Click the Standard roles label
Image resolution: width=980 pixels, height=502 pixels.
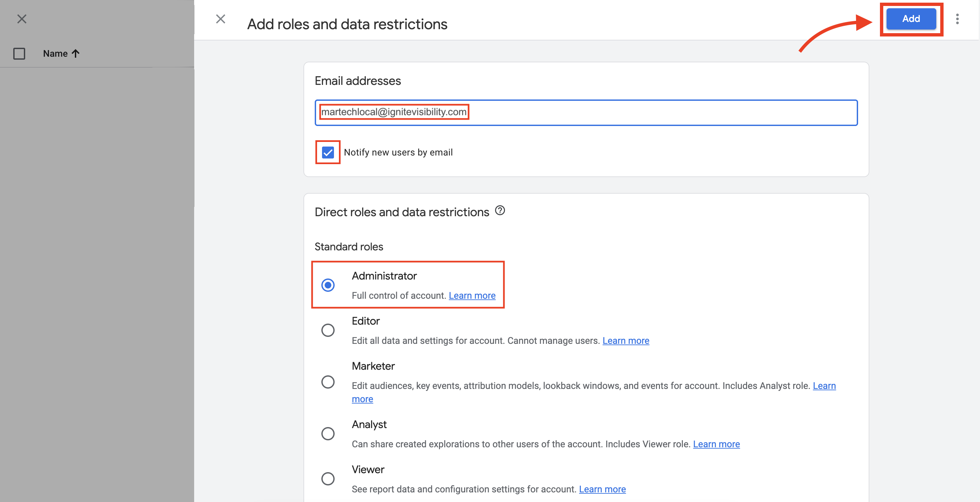349,247
